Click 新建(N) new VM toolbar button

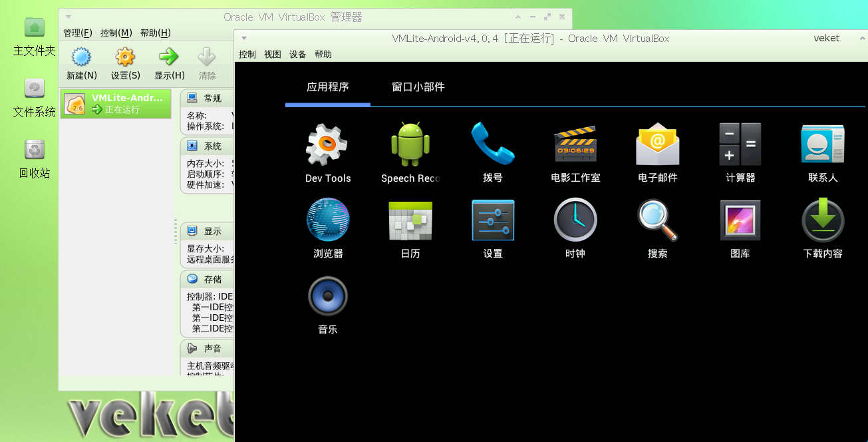click(x=81, y=64)
